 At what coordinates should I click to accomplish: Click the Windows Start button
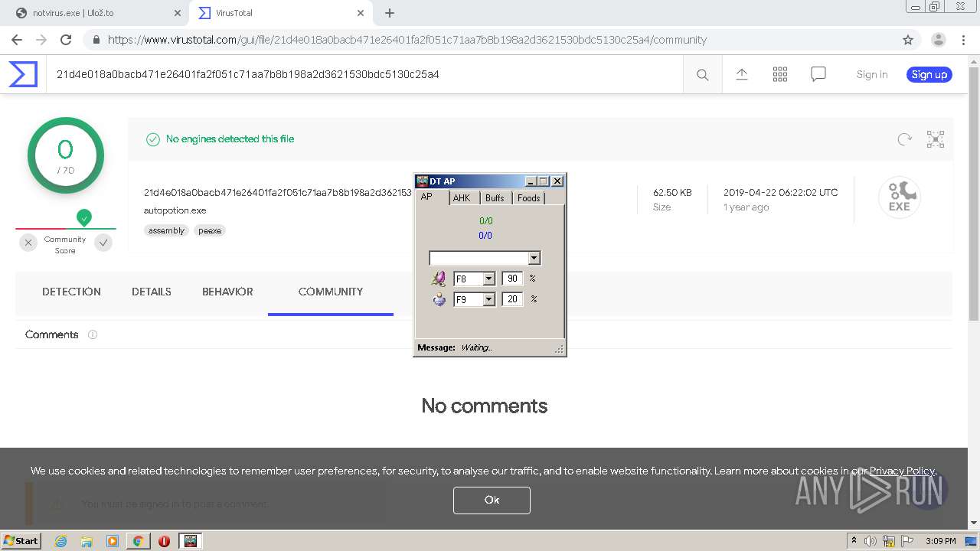tap(21, 541)
